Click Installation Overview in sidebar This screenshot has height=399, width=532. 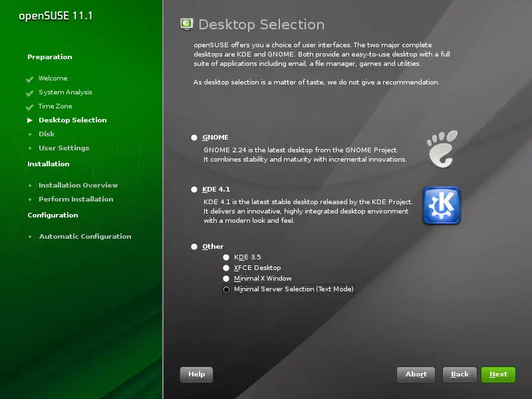[78, 186]
